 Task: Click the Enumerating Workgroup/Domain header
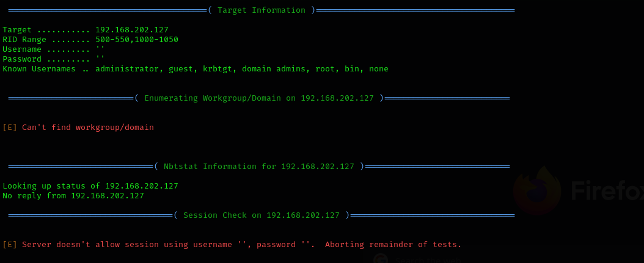coord(258,98)
